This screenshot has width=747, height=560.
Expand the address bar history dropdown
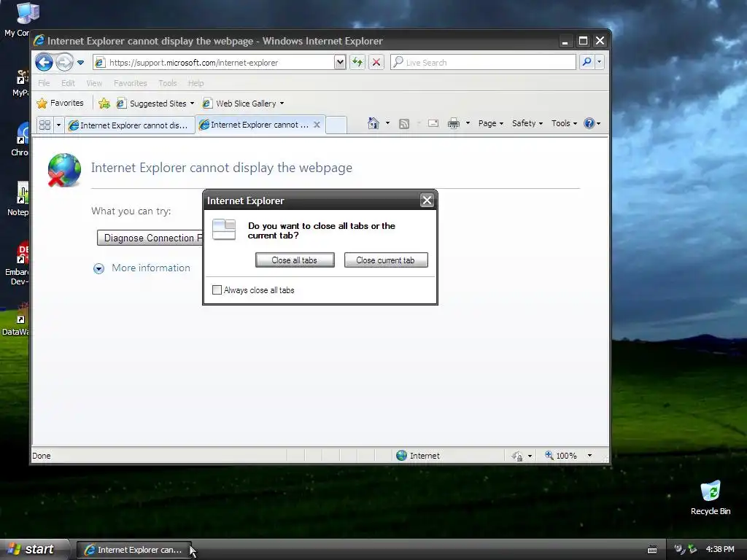[340, 63]
